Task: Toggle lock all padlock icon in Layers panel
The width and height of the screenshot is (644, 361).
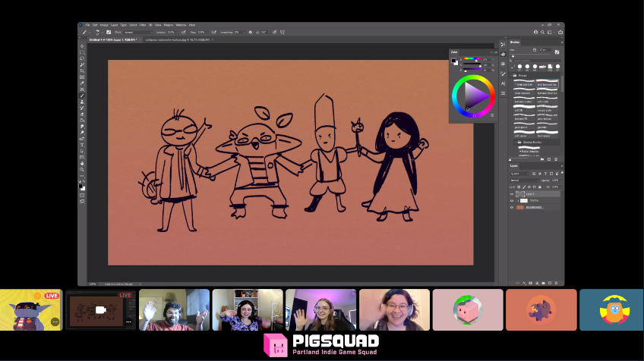Action: click(x=540, y=187)
